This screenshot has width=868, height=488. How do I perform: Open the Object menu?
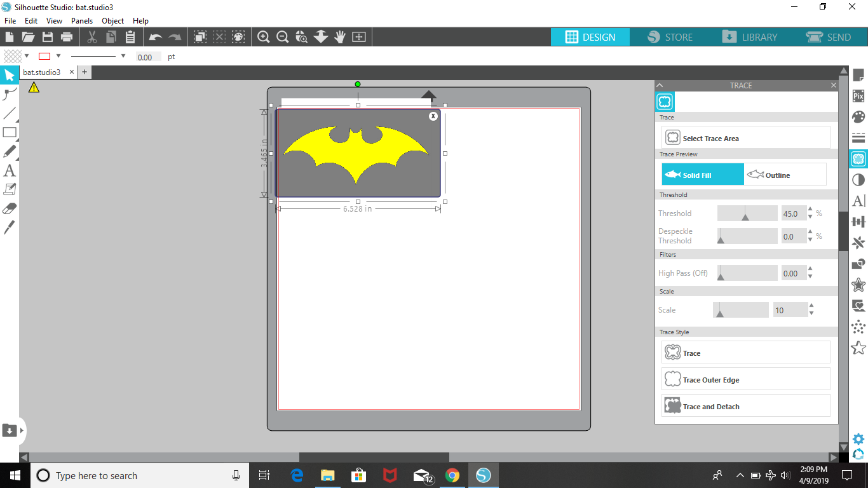click(113, 21)
